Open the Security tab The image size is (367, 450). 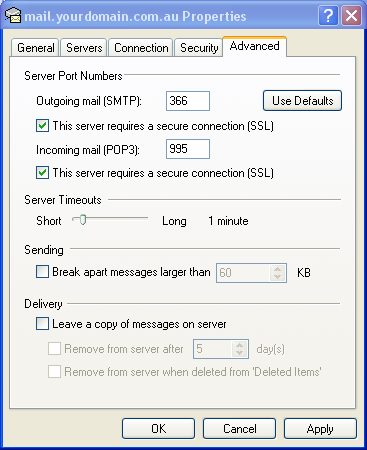coord(199,48)
